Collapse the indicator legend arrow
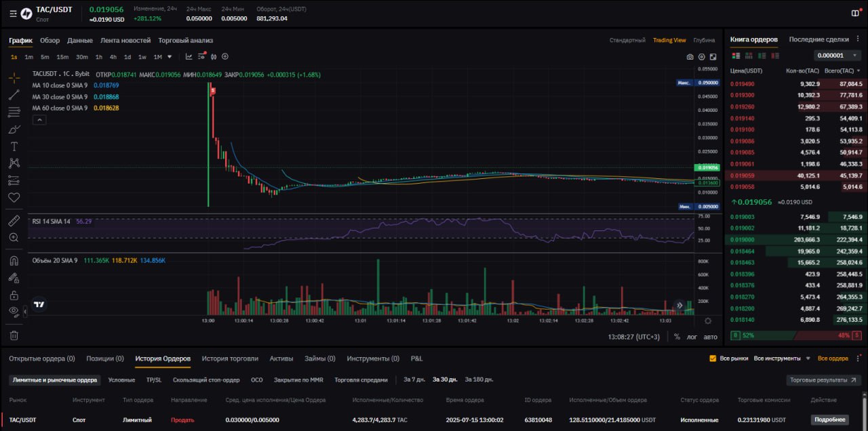The width and height of the screenshot is (868, 431). click(x=39, y=120)
